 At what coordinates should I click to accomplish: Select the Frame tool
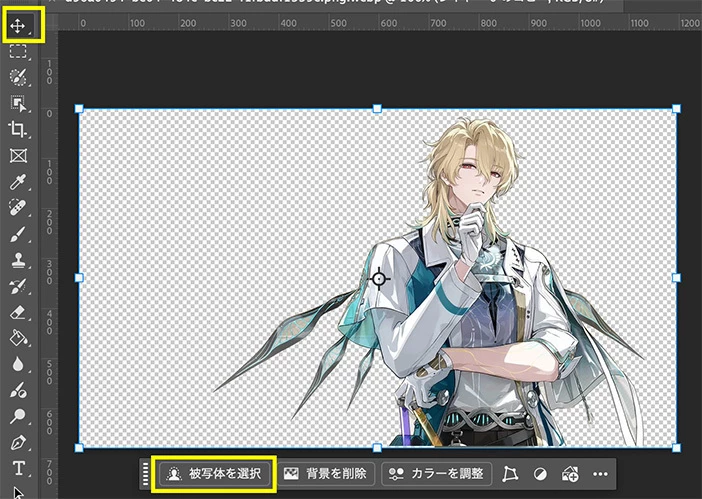tap(18, 156)
